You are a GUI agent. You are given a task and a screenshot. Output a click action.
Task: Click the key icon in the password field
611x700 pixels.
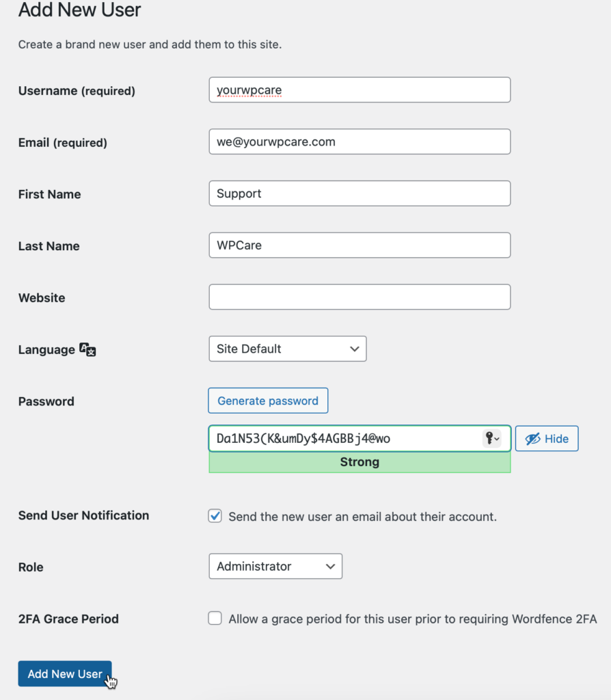(491, 439)
